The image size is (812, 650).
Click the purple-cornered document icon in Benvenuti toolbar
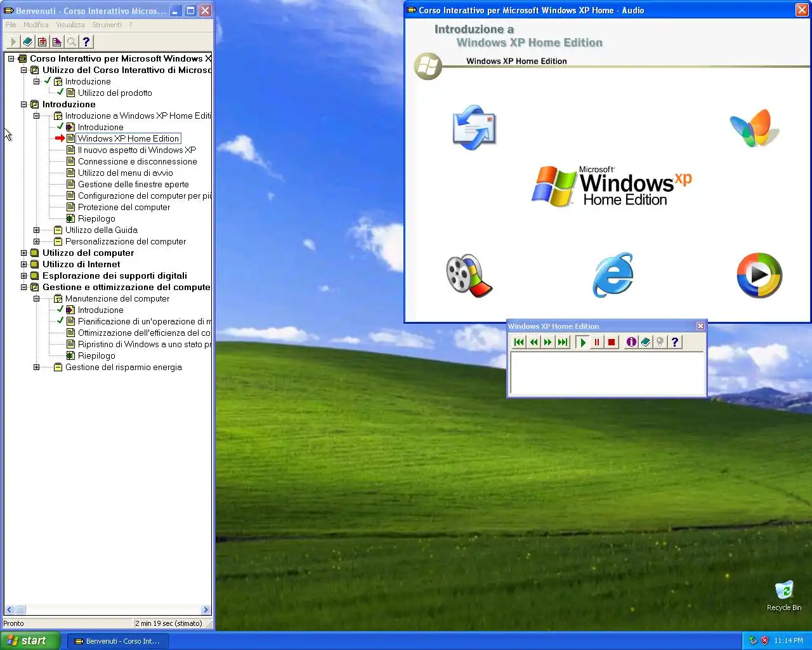coord(57,42)
